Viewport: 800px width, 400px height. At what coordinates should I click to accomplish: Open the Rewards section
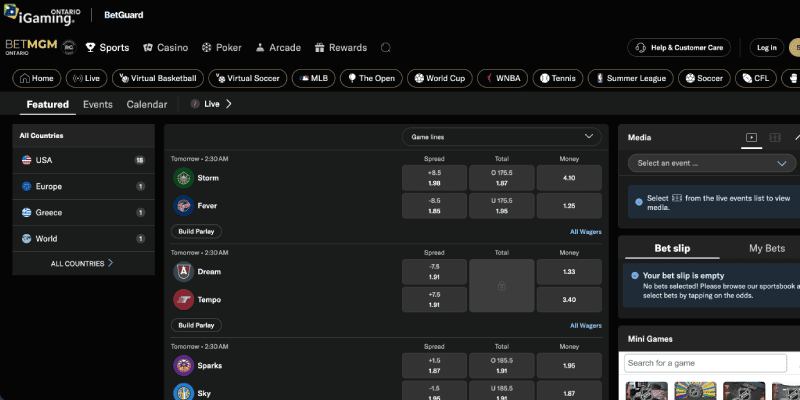(x=341, y=47)
